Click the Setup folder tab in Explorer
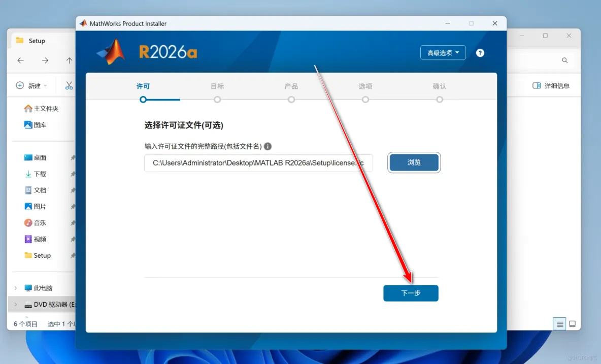The image size is (601, 364). 37,41
